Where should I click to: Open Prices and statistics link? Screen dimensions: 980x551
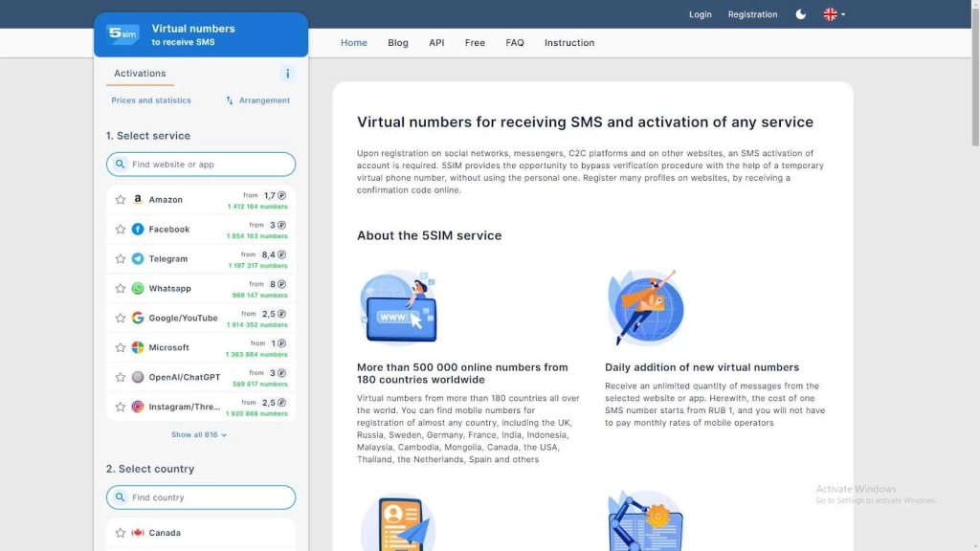tap(151, 99)
